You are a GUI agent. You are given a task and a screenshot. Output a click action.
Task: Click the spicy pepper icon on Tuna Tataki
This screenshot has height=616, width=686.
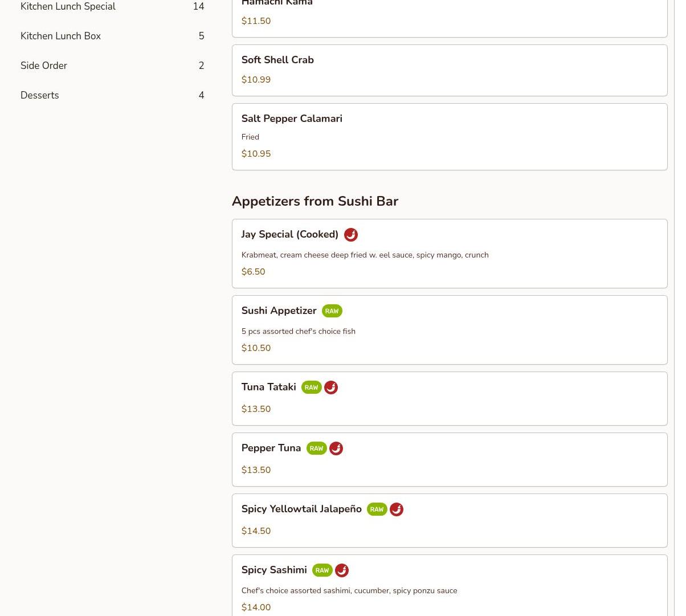pos(331,387)
